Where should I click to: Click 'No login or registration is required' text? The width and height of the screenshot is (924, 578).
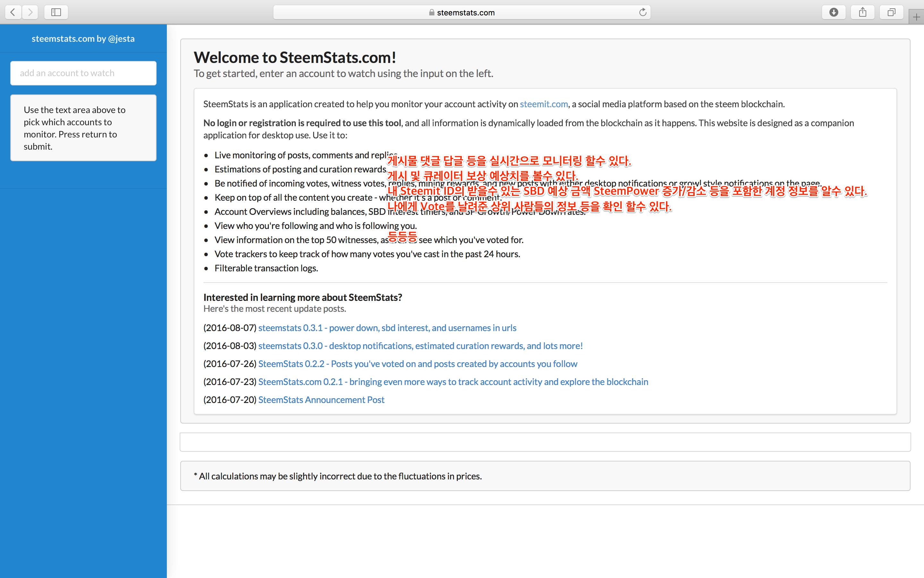[302, 123]
